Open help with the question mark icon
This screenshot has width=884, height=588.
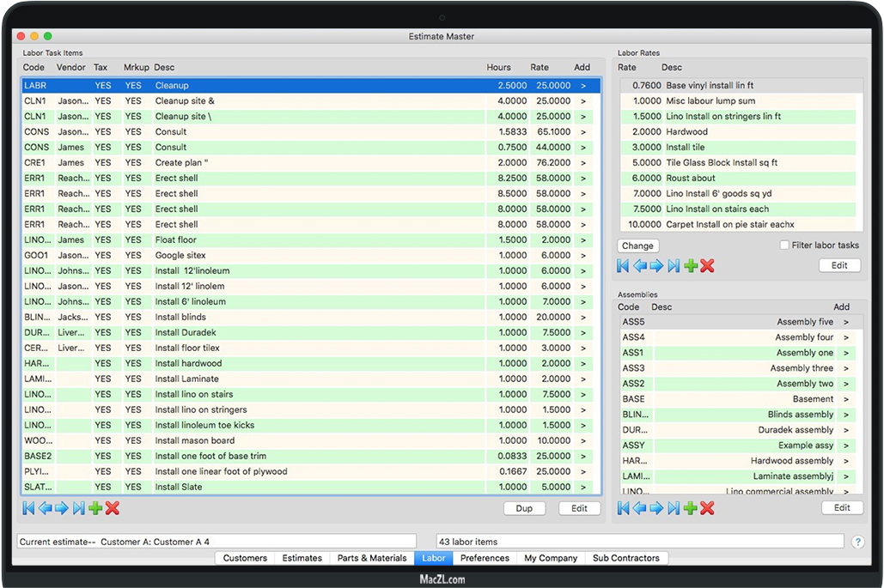(857, 542)
